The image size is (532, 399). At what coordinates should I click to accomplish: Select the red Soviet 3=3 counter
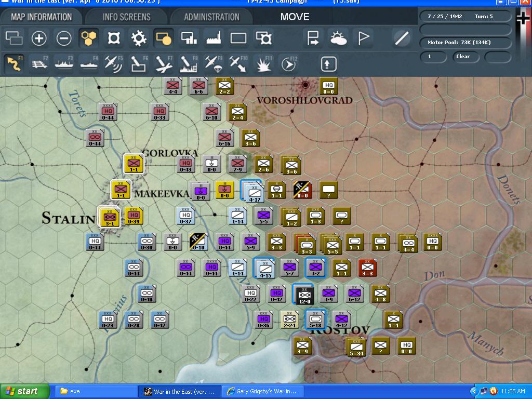368,268
